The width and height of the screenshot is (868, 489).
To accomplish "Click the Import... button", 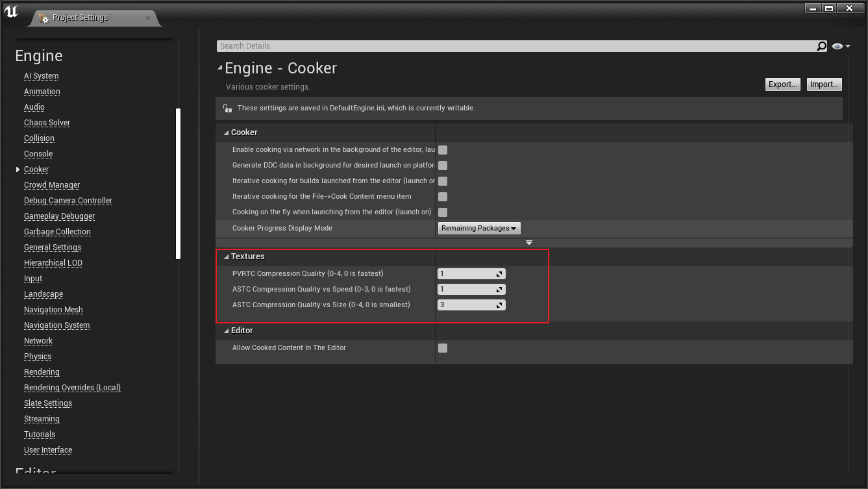I will (824, 84).
